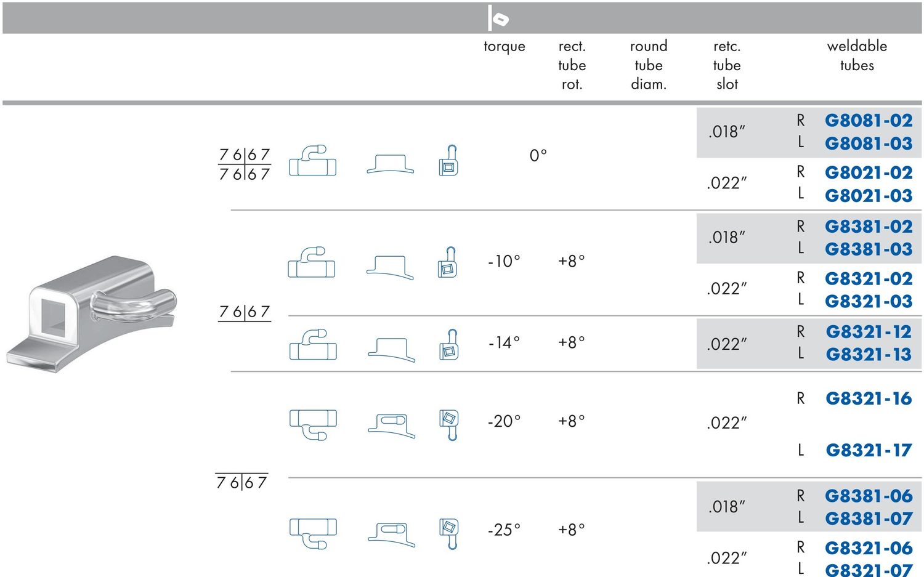Click the top-view tube icon in -25° row
The width and height of the screenshot is (924, 577).
tap(313, 533)
